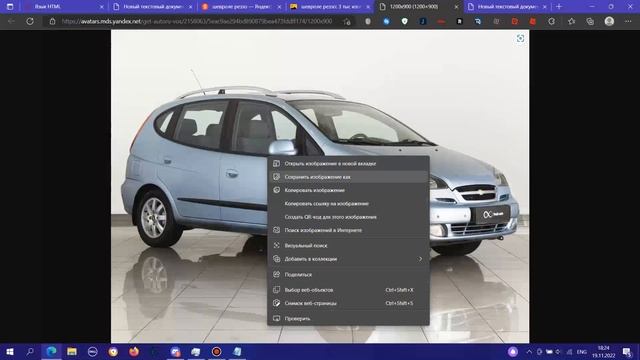
Task: Open the clock showing 18:24
Action: pyautogui.click(x=603, y=351)
